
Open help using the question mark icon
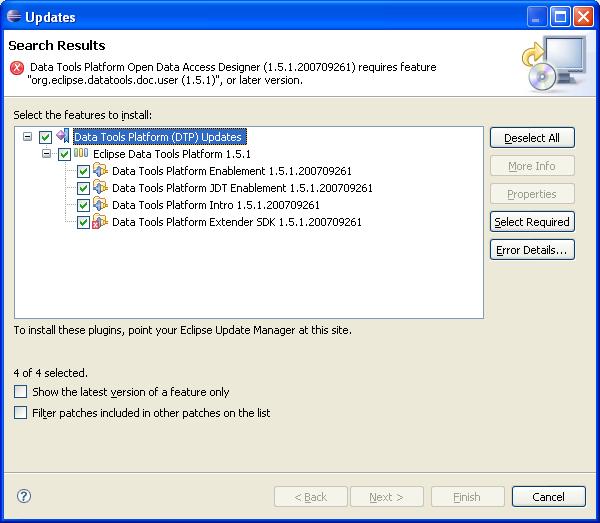point(24,496)
